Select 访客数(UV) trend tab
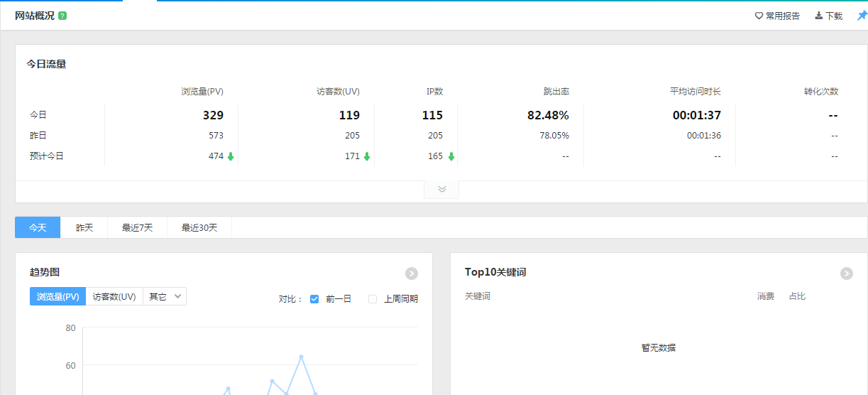 tap(115, 296)
